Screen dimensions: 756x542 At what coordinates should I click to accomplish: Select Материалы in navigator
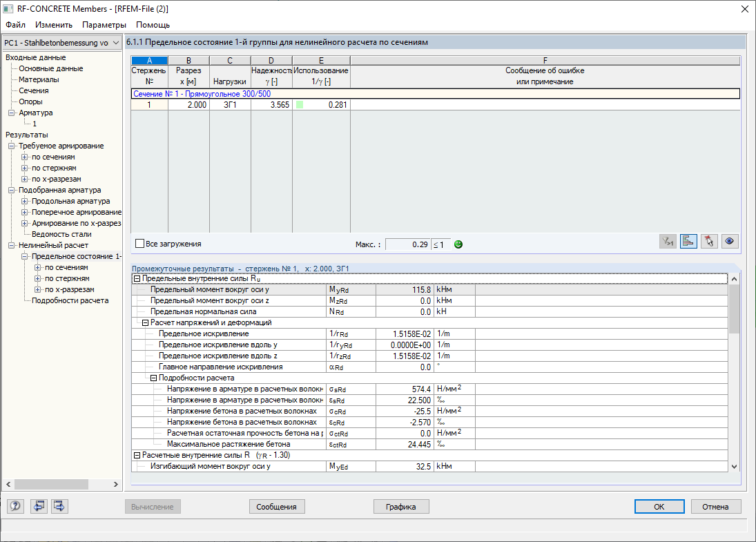tap(39, 79)
